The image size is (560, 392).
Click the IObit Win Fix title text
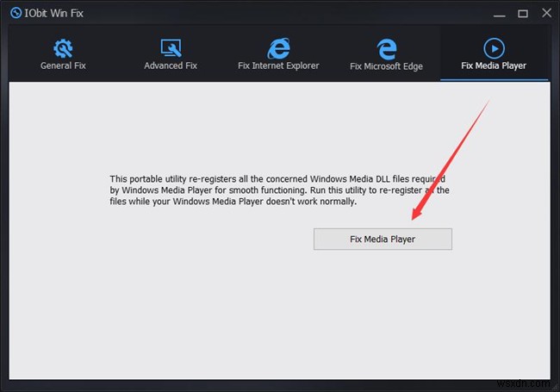(x=54, y=13)
